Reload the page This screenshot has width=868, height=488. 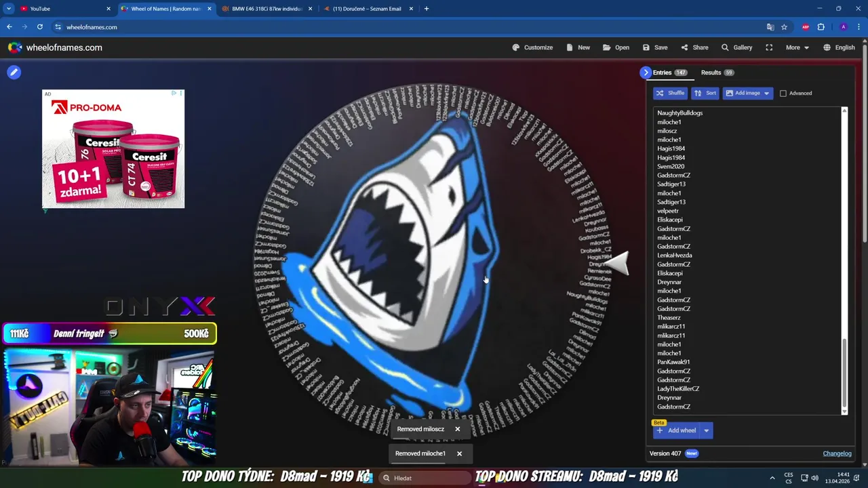pyautogui.click(x=40, y=27)
